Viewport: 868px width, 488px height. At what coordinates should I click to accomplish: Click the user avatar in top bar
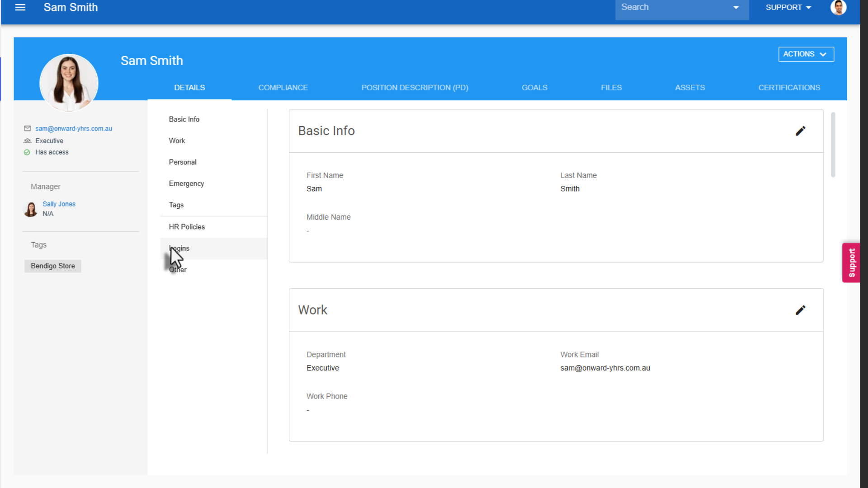[838, 8]
